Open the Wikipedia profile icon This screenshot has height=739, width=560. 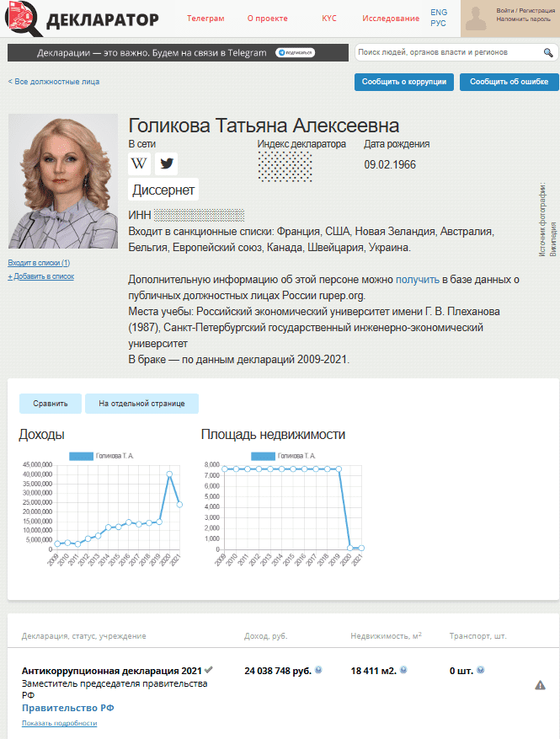(x=140, y=163)
